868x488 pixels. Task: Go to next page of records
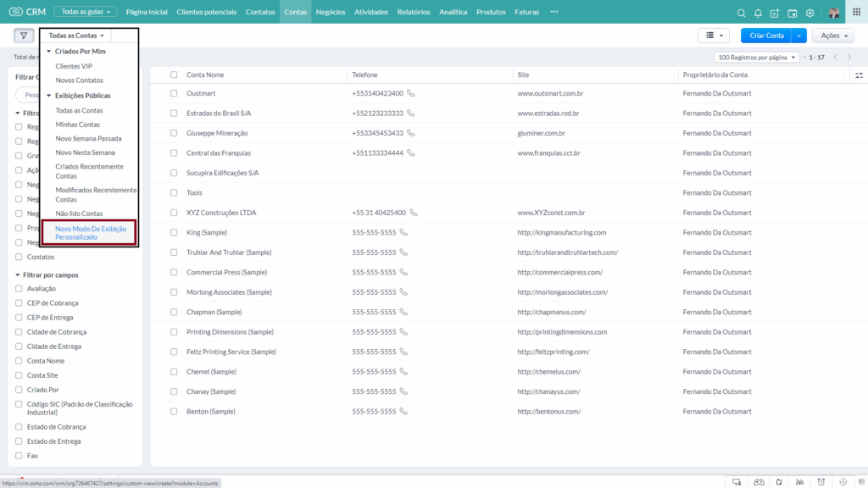[x=849, y=58]
